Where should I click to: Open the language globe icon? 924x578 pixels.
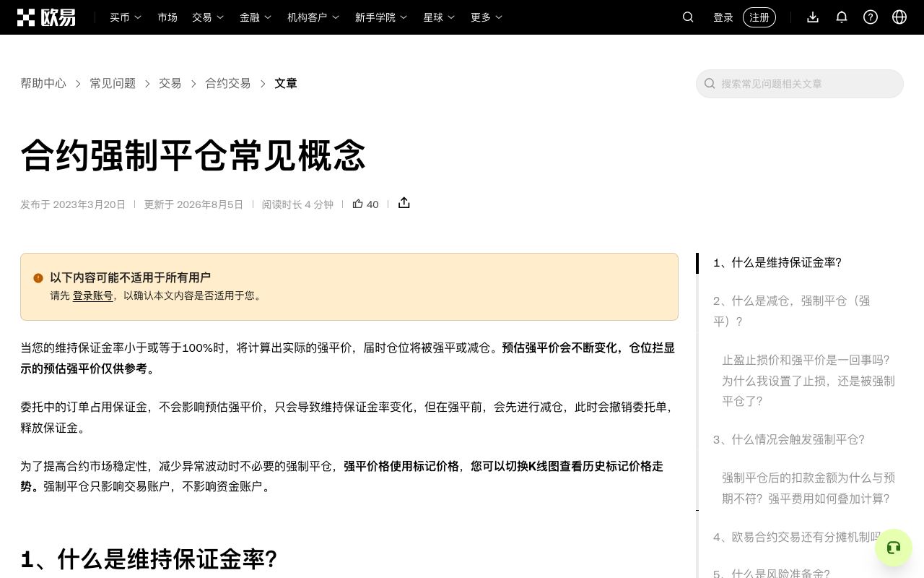(x=899, y=17)
